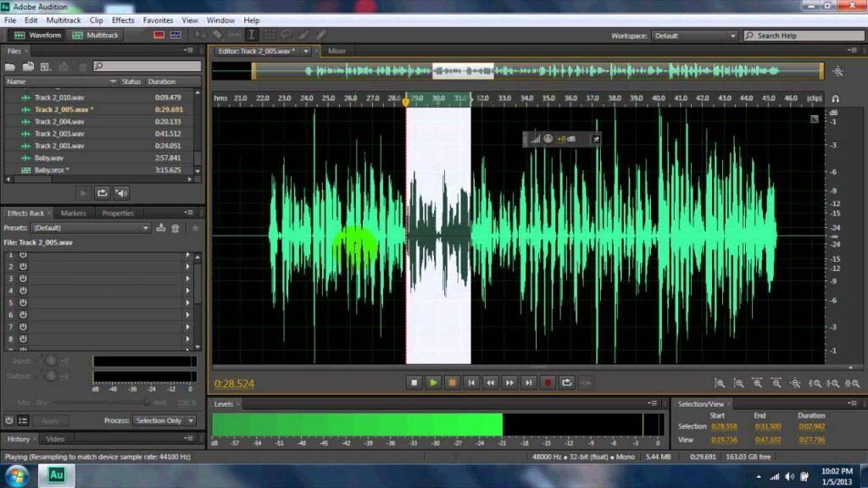Toggle effects rack list view button
The width and height of the screenshot is (868, 488).
point(23,420)
